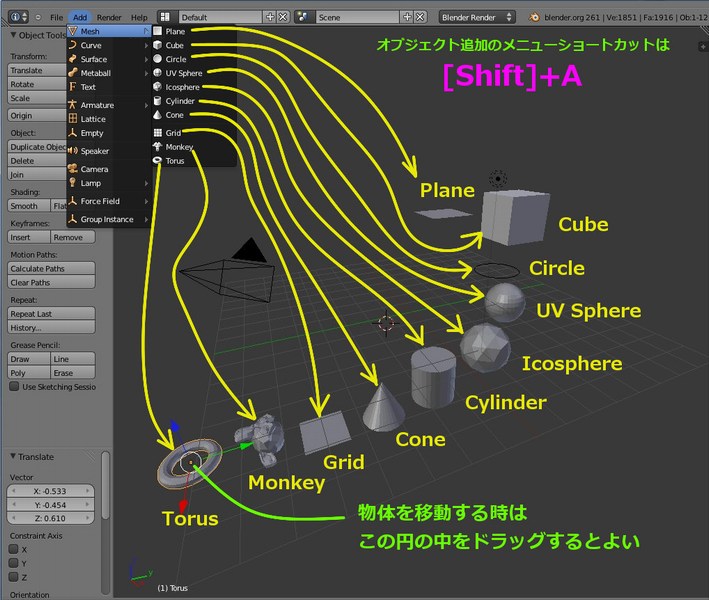Screen dimensions: 709x600
Task: Open the Blender Render engine dropdown
Action: 477,17
